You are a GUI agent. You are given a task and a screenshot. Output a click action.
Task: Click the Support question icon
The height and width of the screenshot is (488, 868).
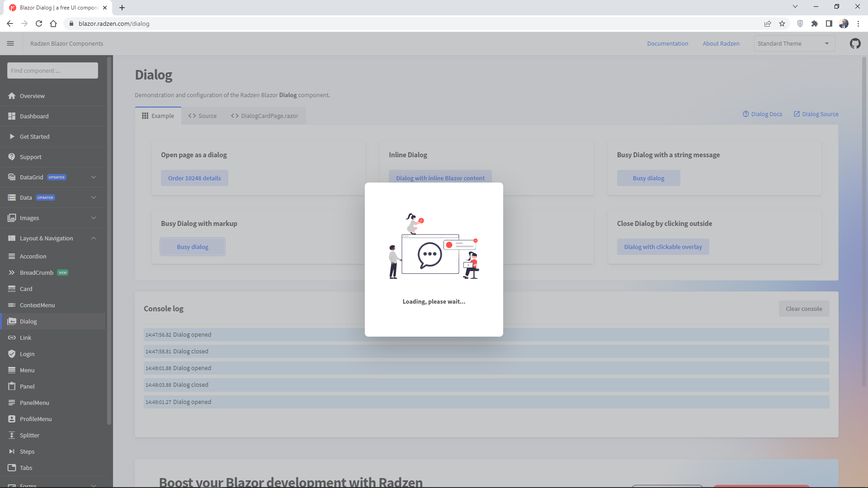pyautogui.click(x=12, y=157)
